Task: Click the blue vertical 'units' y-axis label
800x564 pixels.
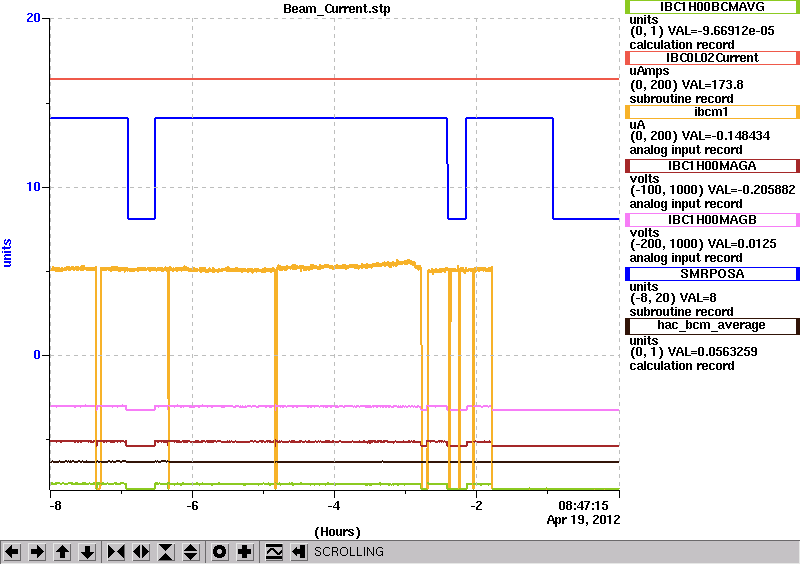Action: [7, 253]
